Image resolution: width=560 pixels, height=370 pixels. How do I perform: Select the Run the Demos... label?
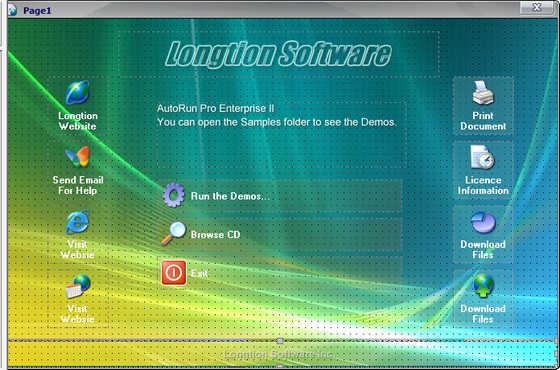tap(230, 196)
